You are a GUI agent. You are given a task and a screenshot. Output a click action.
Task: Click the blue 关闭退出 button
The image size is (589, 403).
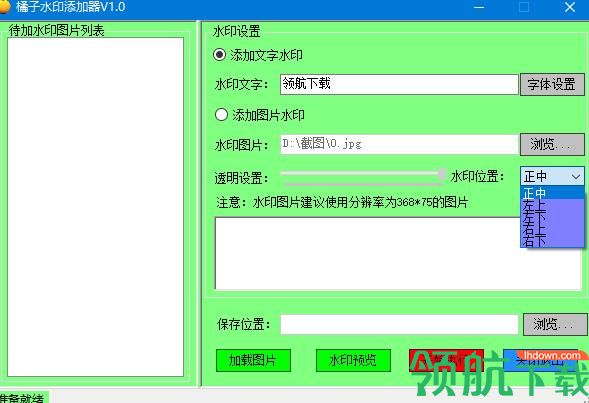(x=540, y=361)
